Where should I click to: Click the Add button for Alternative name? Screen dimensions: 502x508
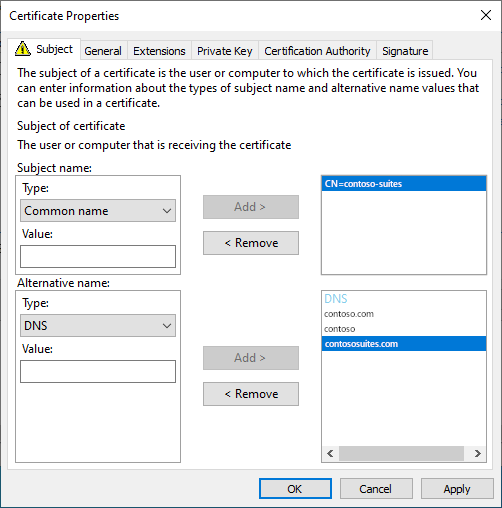251,358
